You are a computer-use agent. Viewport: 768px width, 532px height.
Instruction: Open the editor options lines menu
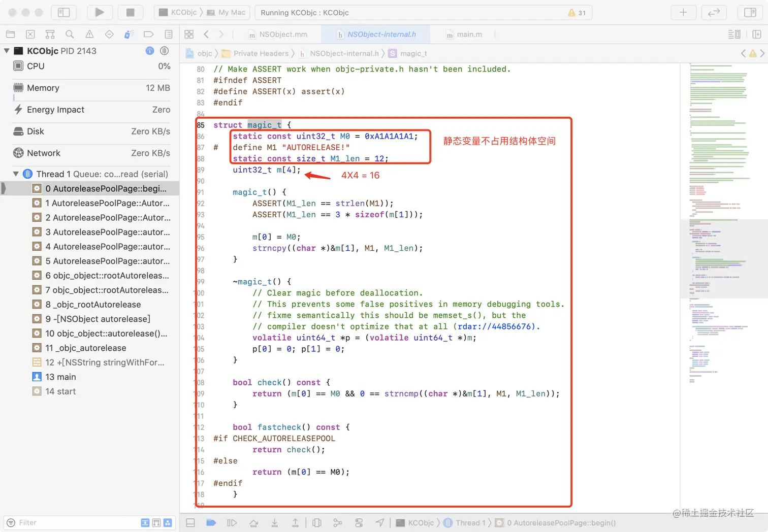click(734, 35)
